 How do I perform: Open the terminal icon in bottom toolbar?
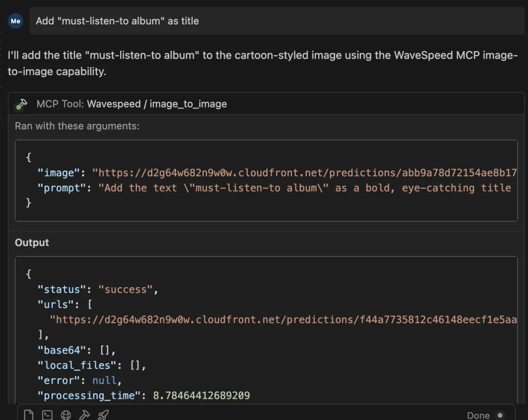(x=47, y=415)
